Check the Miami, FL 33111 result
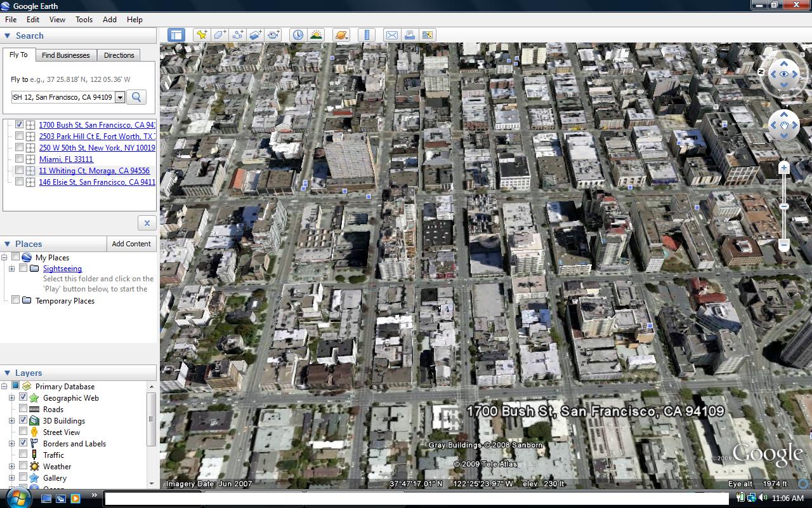 20,159
